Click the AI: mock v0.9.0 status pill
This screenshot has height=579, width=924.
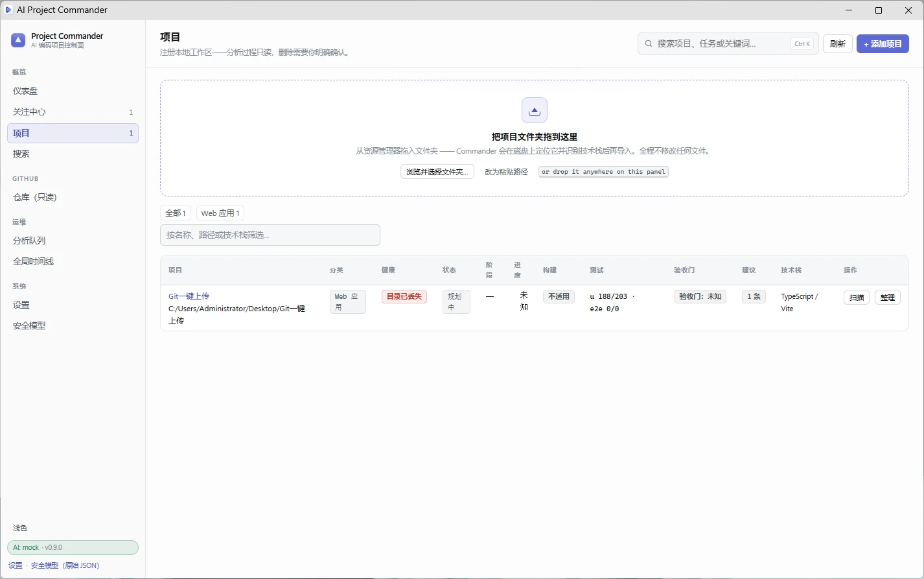coord(73,547)
